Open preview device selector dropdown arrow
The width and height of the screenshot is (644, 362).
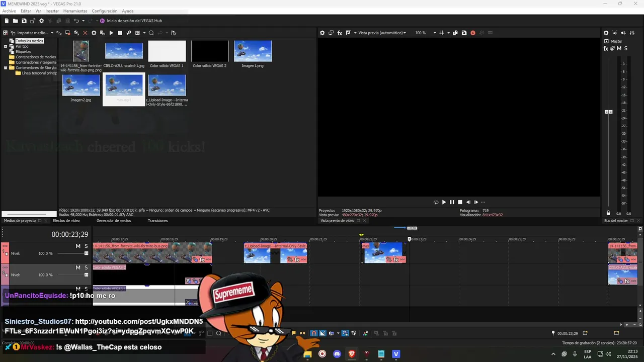coord(355,33)
